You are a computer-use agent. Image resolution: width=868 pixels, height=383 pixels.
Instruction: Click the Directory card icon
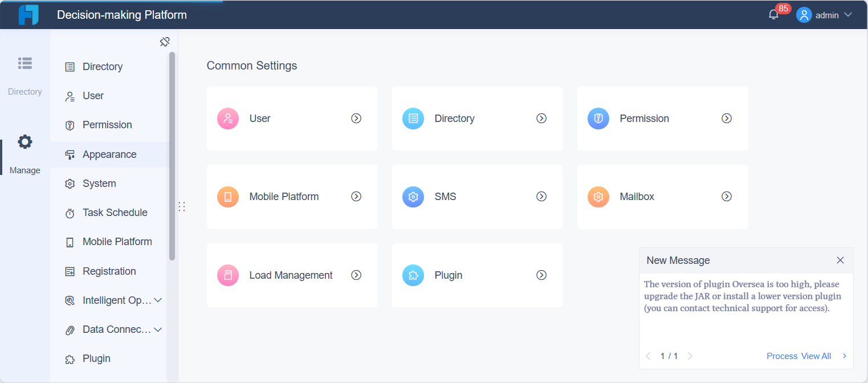coord(413,119)
